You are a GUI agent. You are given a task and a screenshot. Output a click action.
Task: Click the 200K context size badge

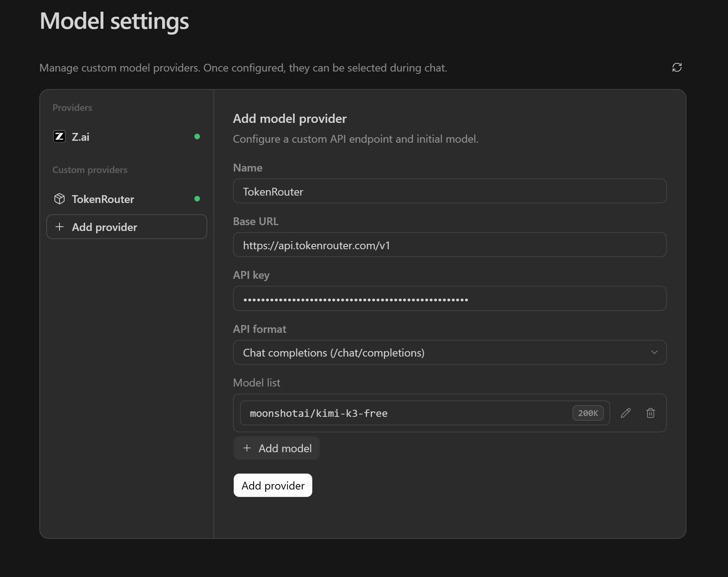588,413
